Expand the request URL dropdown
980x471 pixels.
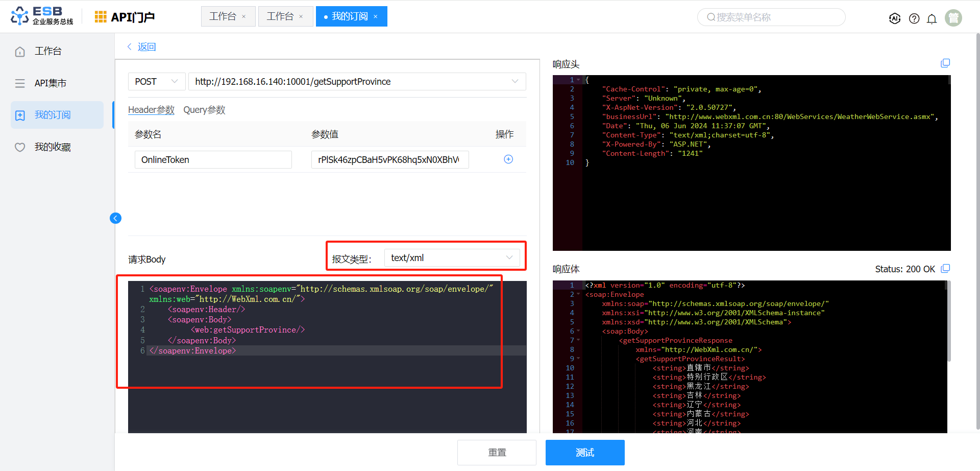[514, 82]
